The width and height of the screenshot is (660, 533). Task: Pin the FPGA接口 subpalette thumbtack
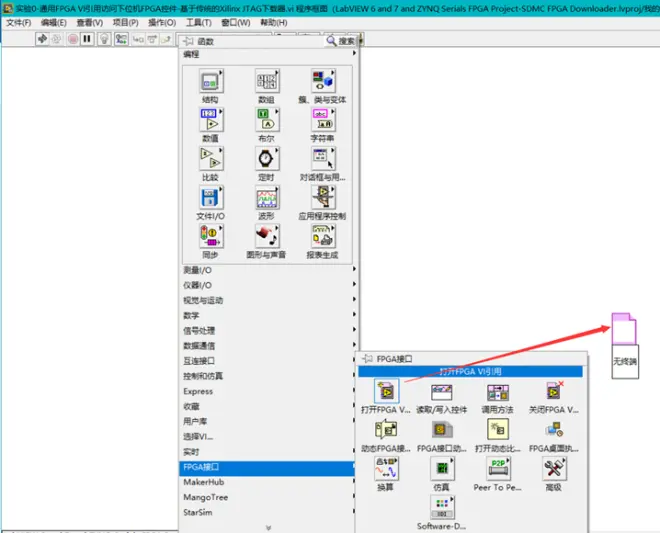pos(367,359)
